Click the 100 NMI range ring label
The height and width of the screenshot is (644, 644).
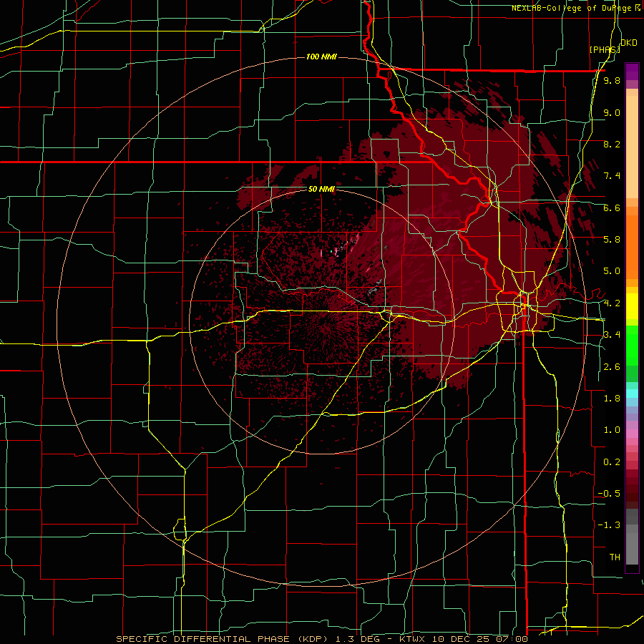click(321, 57)
